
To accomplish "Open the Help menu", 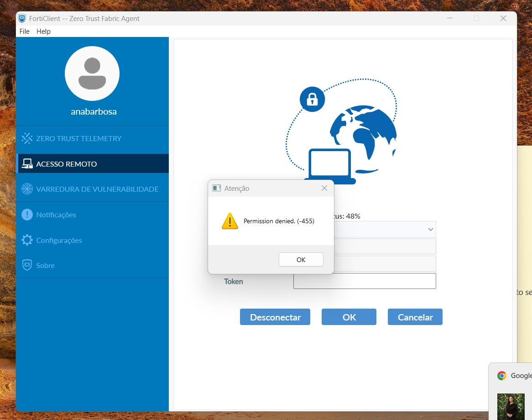I will click(43, 31).
